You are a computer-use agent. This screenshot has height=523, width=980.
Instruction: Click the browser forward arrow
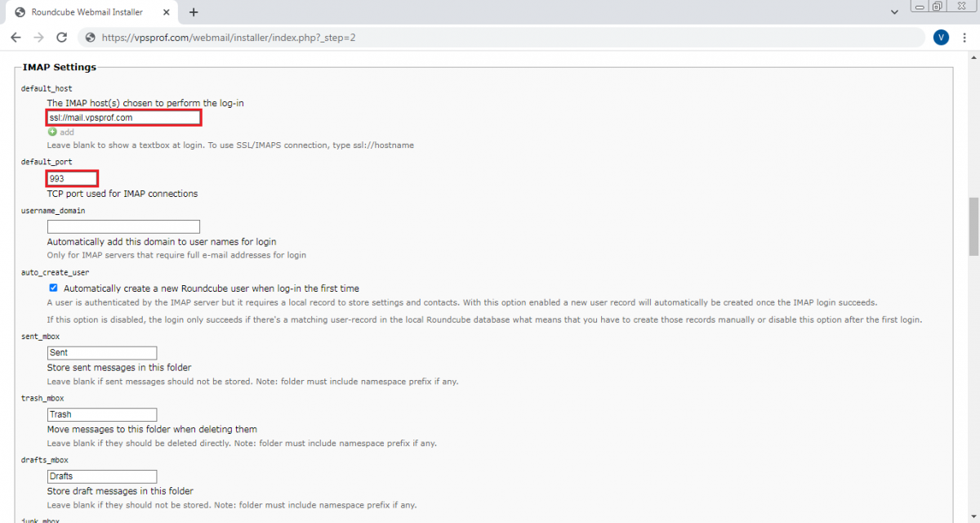click(x=38, y=38)
